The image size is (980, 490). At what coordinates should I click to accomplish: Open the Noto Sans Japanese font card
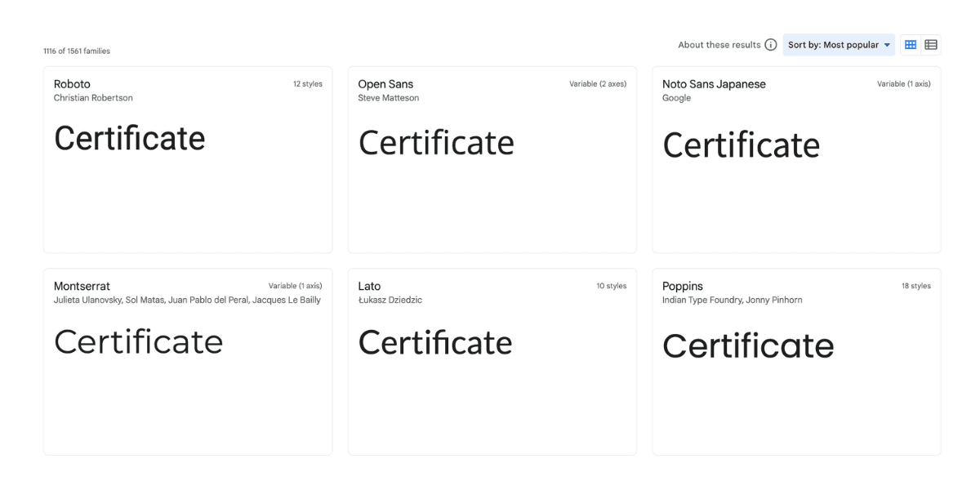click(x=796, y=160)
